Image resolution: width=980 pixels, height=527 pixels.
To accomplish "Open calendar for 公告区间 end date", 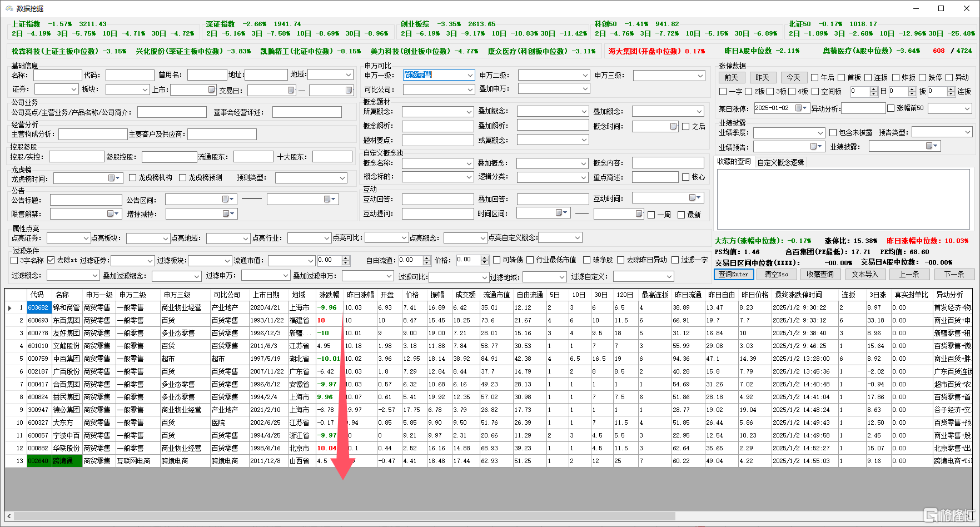I will pos(327,199).
